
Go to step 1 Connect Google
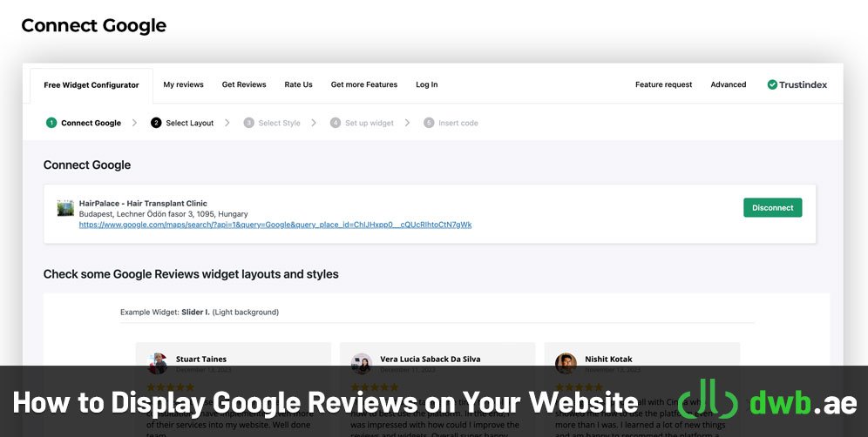click(x=84, y=123)
